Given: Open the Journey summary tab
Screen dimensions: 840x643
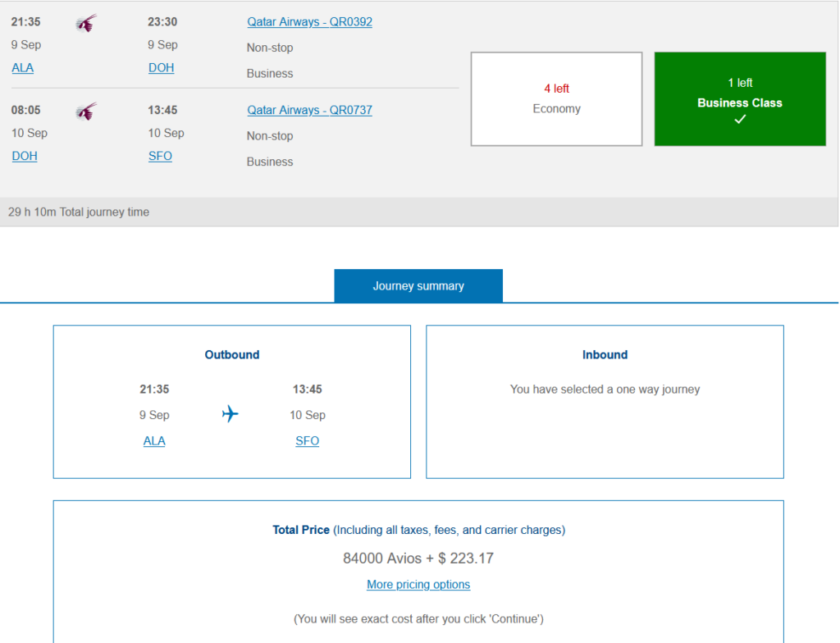Looking at the screenshot, I should 418,286.
